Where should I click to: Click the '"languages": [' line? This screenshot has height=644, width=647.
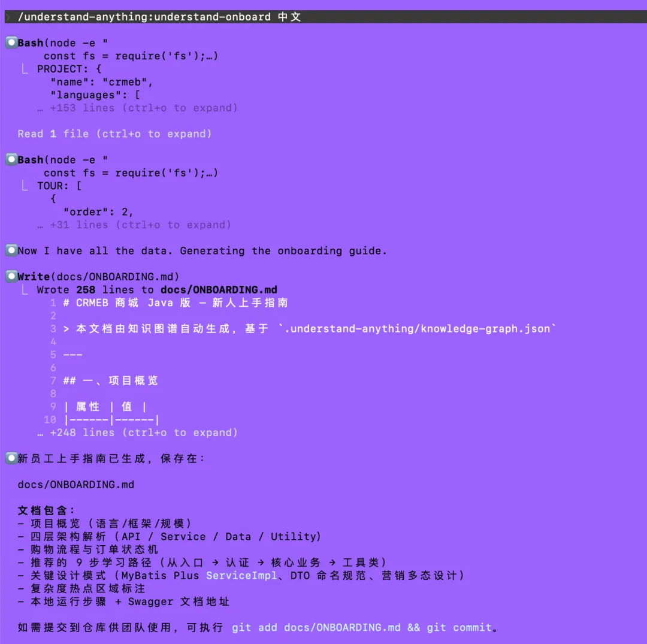coord(95,95)
